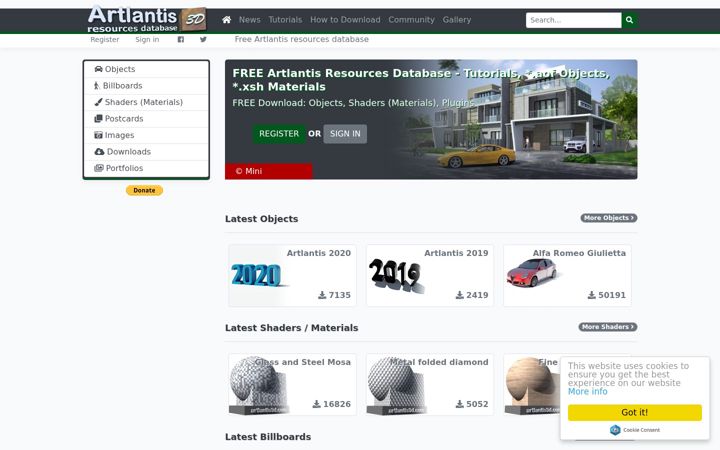720x450 pixels.
Task: Accept cookies with Got it! button
Action: (635, 412)
